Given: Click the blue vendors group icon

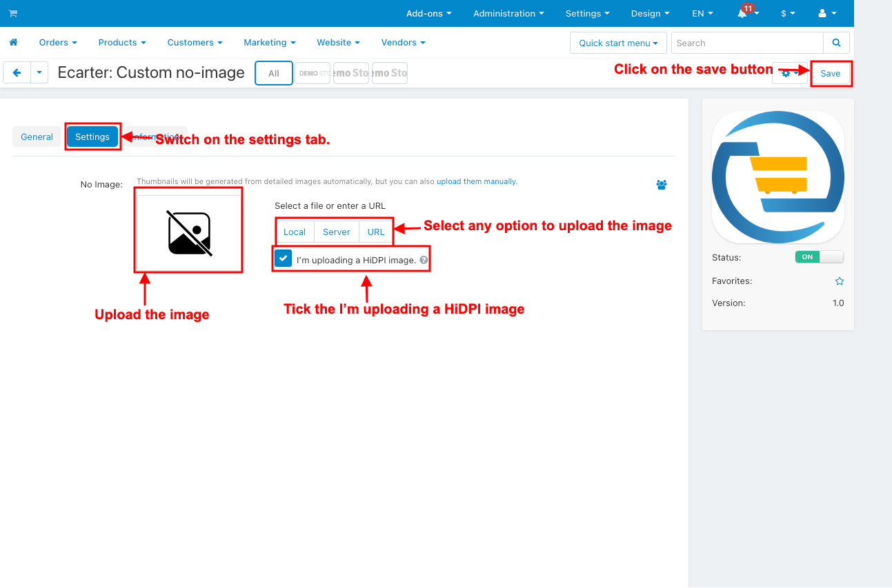Looking at the screenshot, I should (662, 185).
